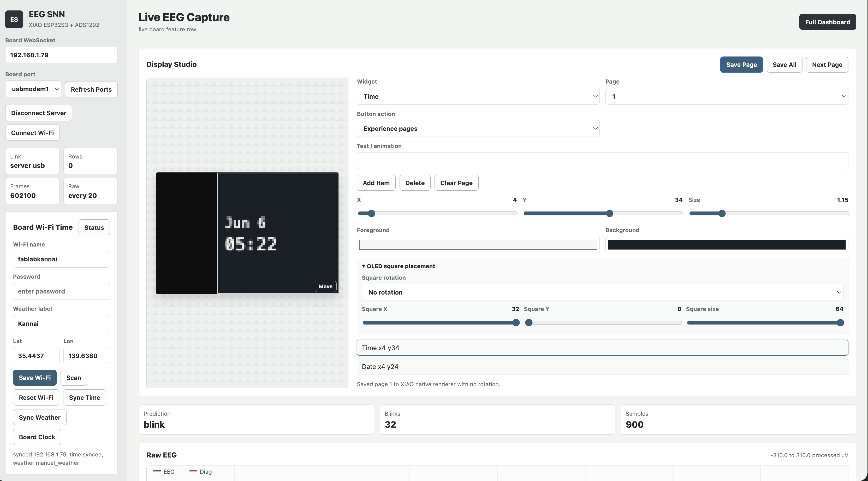Click the '-310.0 to 310.0 processed uV' label
868x481 pixels.
tap(809, 455)
